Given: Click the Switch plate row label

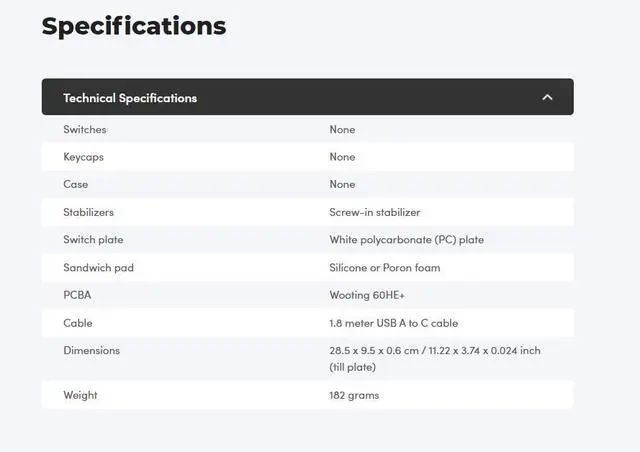Looking at the screenshot, I should pos(93,240).
